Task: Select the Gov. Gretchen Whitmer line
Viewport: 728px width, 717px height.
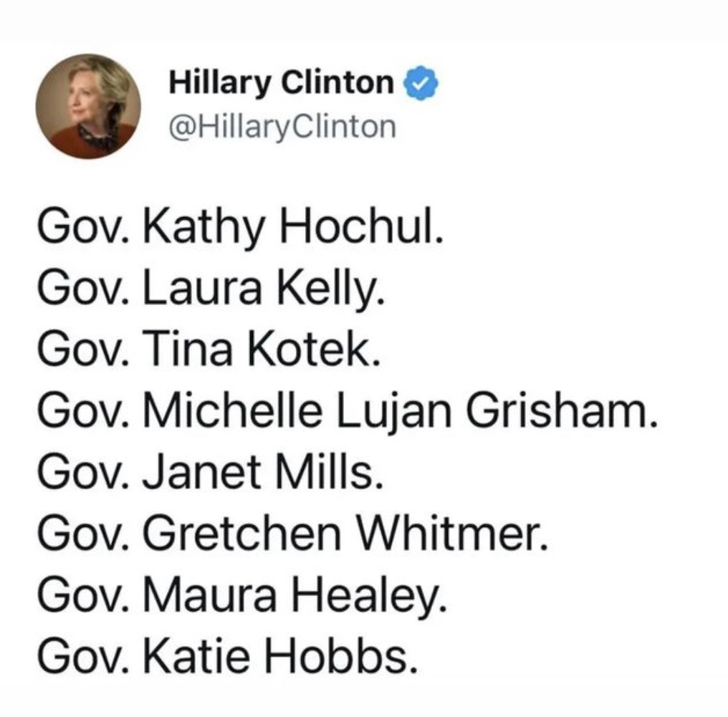Action: [293, 534]
